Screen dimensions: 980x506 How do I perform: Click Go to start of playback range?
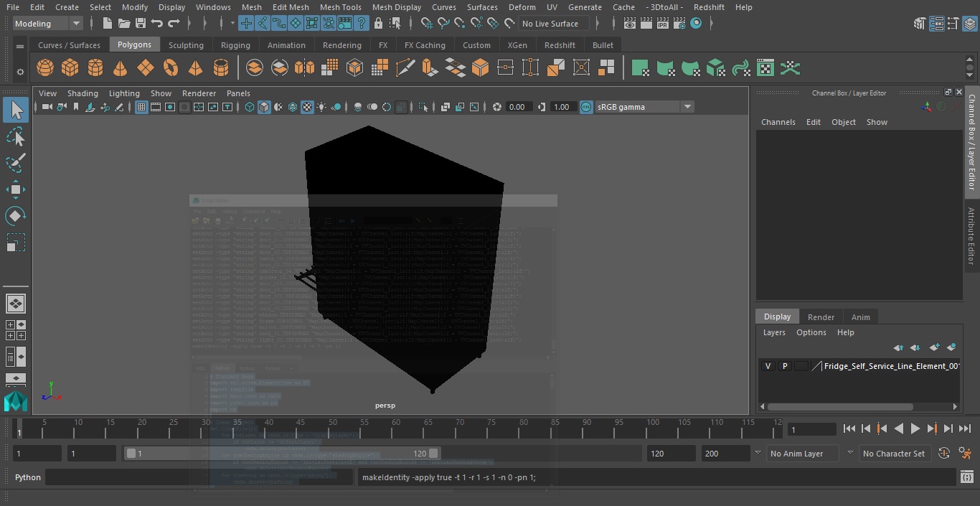click(x=849, y=428)
